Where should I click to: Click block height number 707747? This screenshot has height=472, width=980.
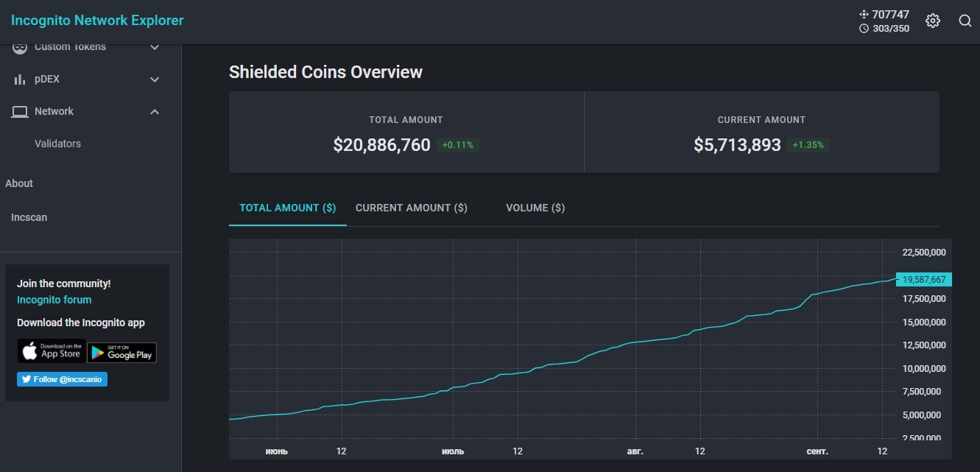coord(891,15)
